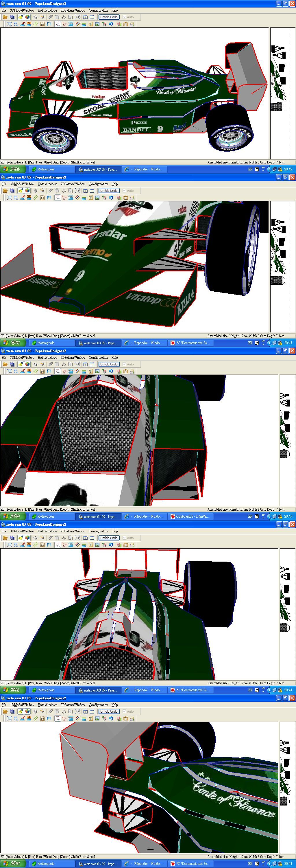
Task: Click the edge ID '123' icon in topmost toolbar
Action: click(x=29, y=24)
